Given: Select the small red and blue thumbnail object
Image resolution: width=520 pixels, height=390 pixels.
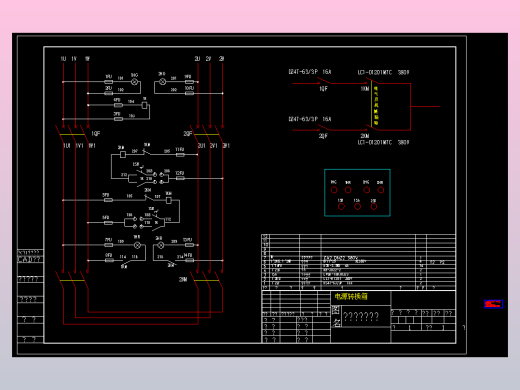Looking at the screenshot, I should (x=493, y=304).
